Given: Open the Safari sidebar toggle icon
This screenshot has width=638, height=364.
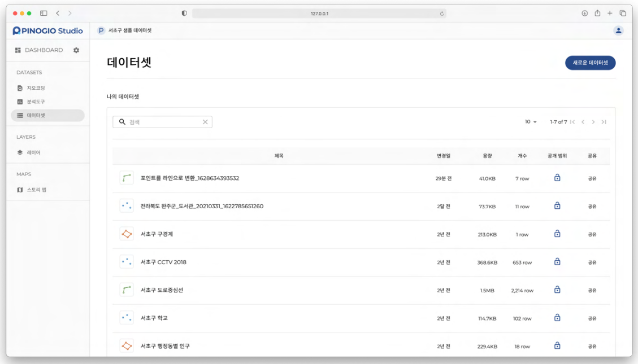Looking at the screenshot, I should [x=44, y=13].
